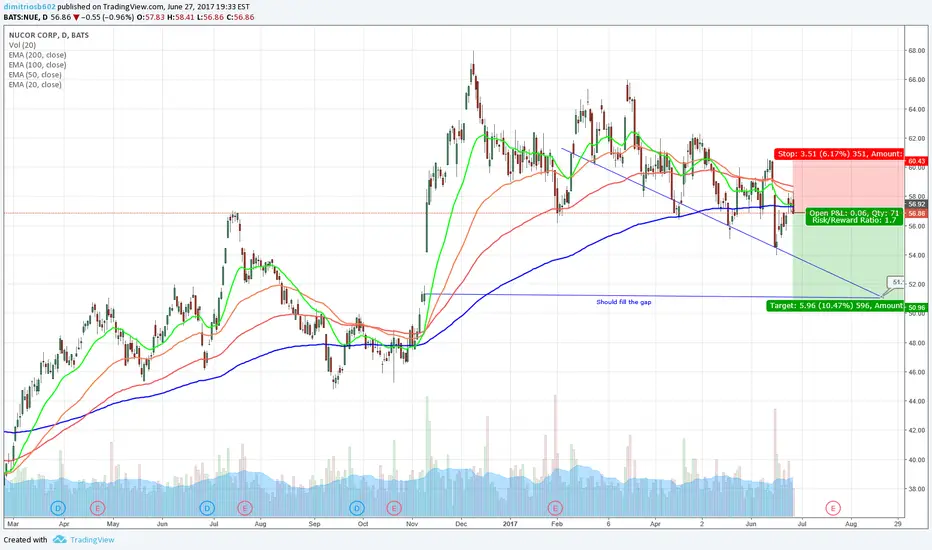Click the Feb label on time axis

[x=557, y=524]
